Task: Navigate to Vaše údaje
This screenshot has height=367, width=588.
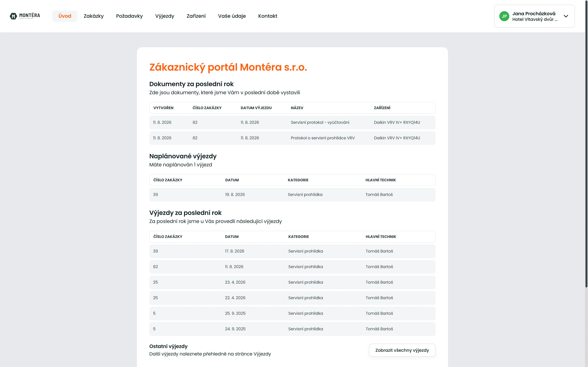Action: click(232, 16)
